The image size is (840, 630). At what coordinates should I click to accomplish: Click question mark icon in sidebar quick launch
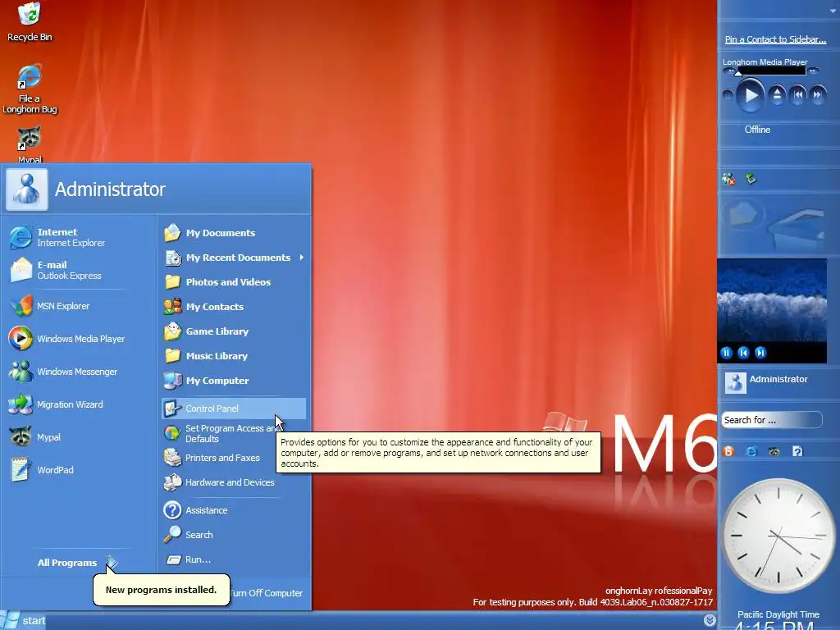click(797, 452)
